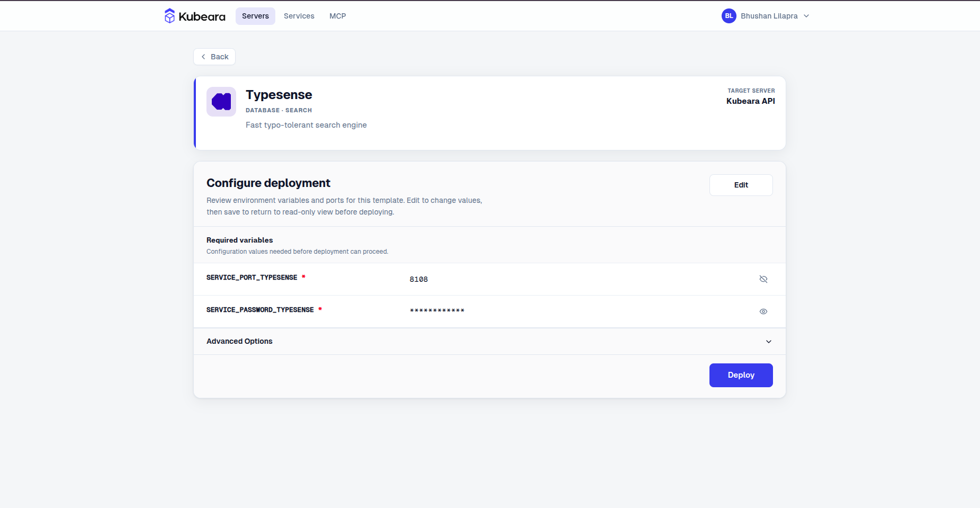Click the BL user avatar
The height and width of the screenshot is (508, 980).
(729, 16)
